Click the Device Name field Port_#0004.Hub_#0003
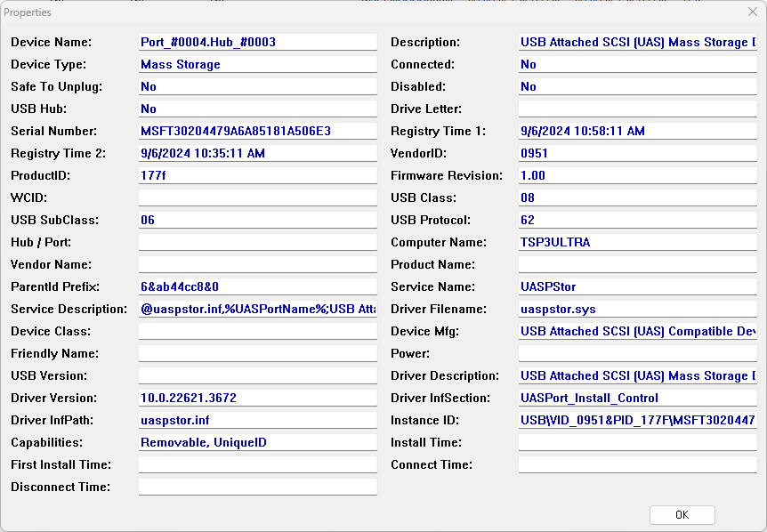This screenshot has width=767, height=532. point(258,42)
